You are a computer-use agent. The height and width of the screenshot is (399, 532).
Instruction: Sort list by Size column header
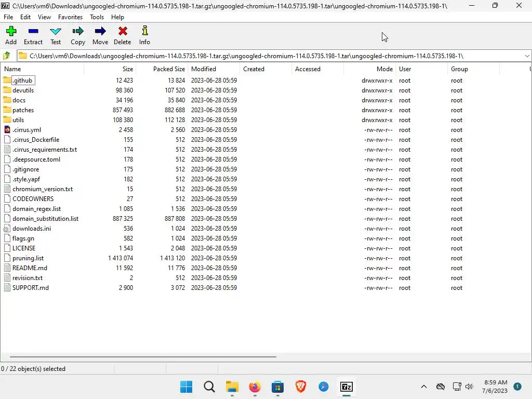point(110,69)
